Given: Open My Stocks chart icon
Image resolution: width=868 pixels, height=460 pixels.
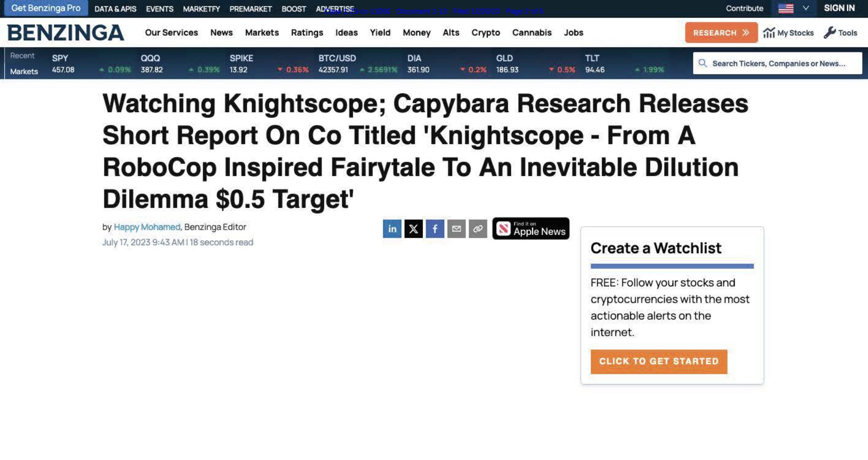Looking at the screenshot, I should pyautogui.click(x=769, y=33).
